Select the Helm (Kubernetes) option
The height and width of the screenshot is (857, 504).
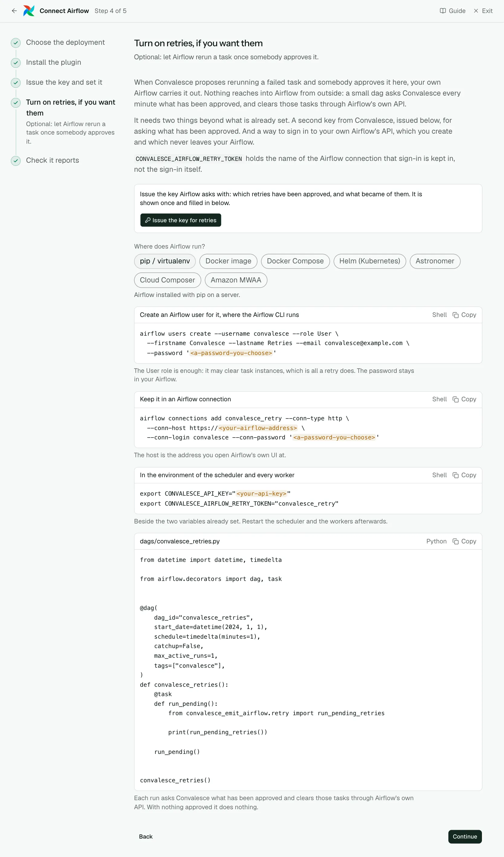point(370,261)
